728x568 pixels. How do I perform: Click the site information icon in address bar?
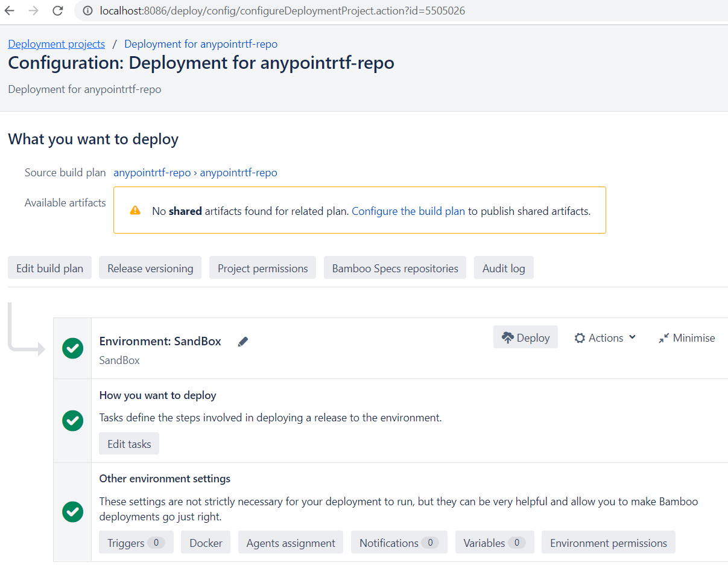87,11
